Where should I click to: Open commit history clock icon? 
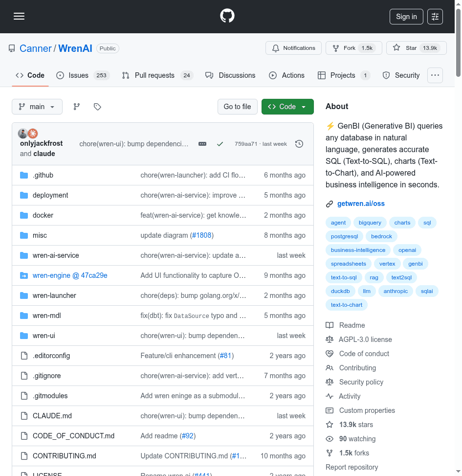pyautogui.click(x=299, y=144)
